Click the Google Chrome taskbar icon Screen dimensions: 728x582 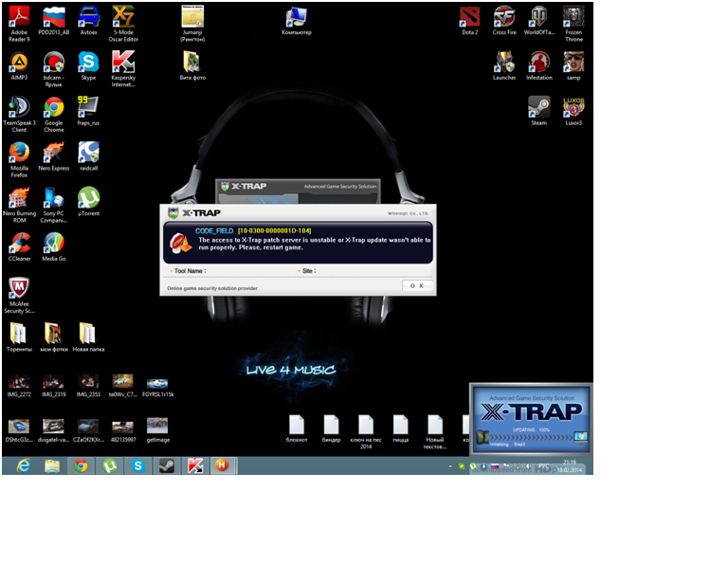[81, 465]
